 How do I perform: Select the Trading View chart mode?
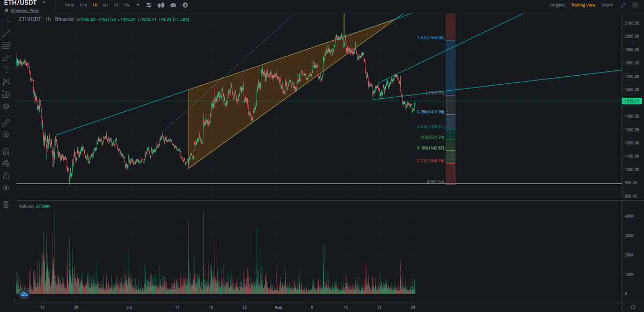pyautogui.click(x=583, y=5)
